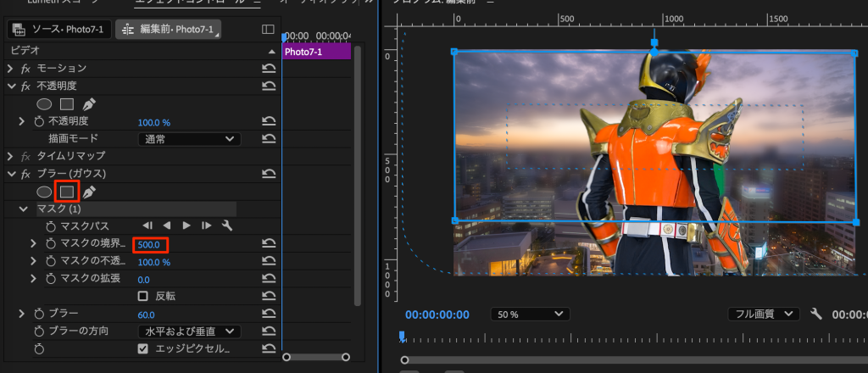Select the ellipse mask tool under 不透明度

click(44, 104)
